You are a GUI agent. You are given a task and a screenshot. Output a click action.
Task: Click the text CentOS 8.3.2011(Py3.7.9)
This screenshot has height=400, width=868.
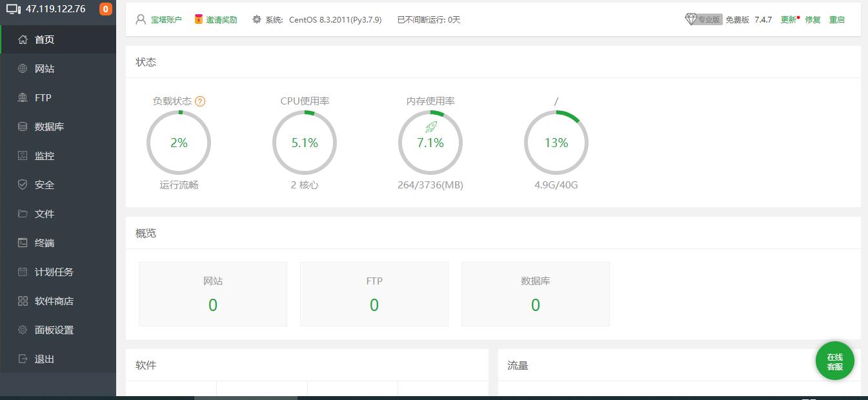click(335, 19)
